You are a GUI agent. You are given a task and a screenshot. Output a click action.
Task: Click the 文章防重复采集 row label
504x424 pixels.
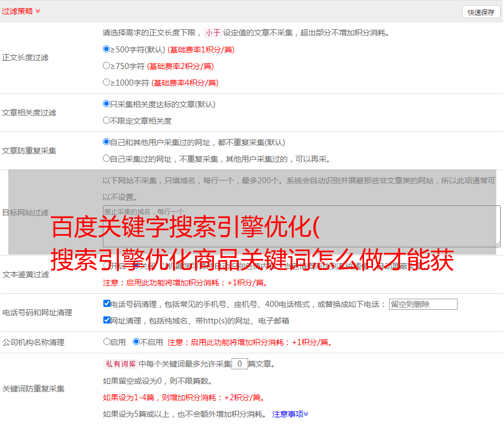click(x=29, y=151)
